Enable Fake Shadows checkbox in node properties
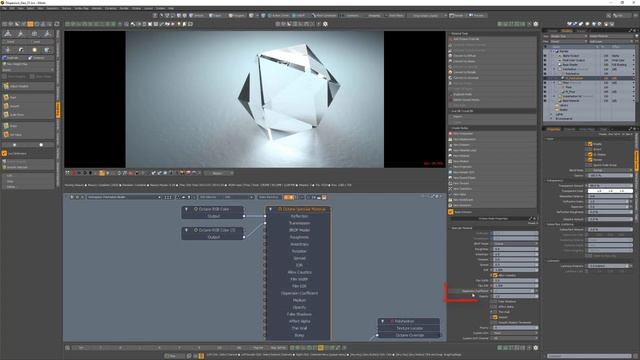The image size is (640, 360). pyautogui.click(x=495, y=301)
